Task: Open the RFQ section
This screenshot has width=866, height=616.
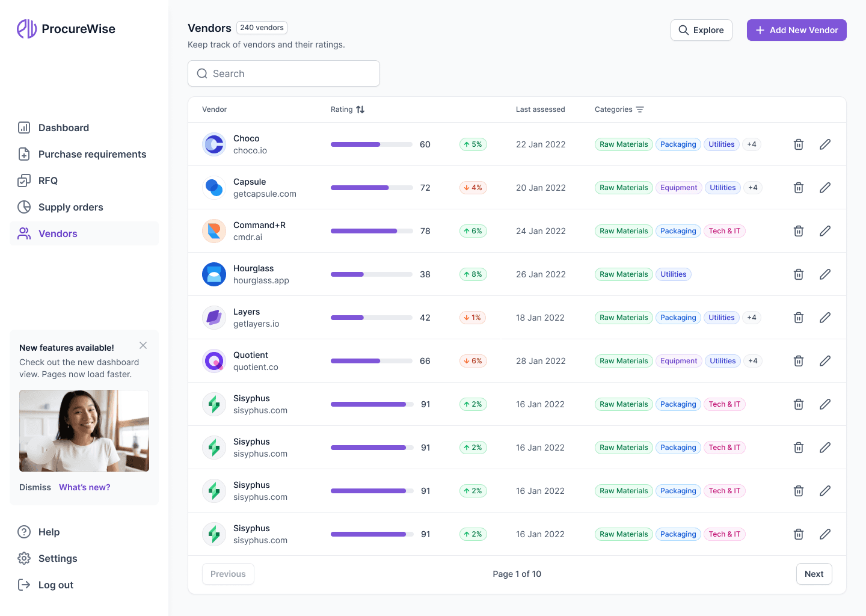Action: [x=84, y=180]
